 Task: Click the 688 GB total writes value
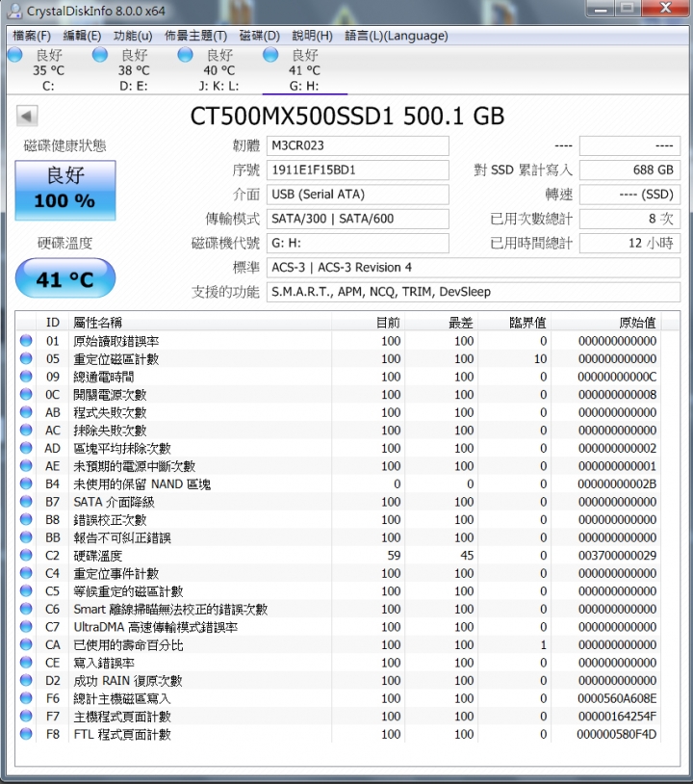pos(629,170)
